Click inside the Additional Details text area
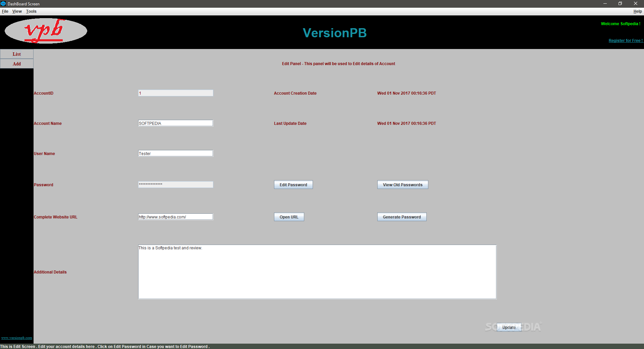Viewport: 644px width, 349px height. [x=317, y=272]
